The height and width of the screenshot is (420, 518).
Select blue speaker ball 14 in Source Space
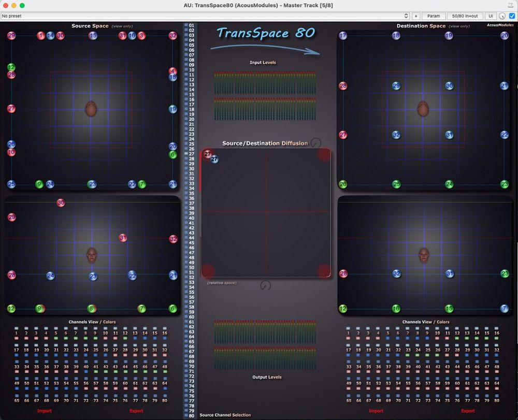pos(50,35)
